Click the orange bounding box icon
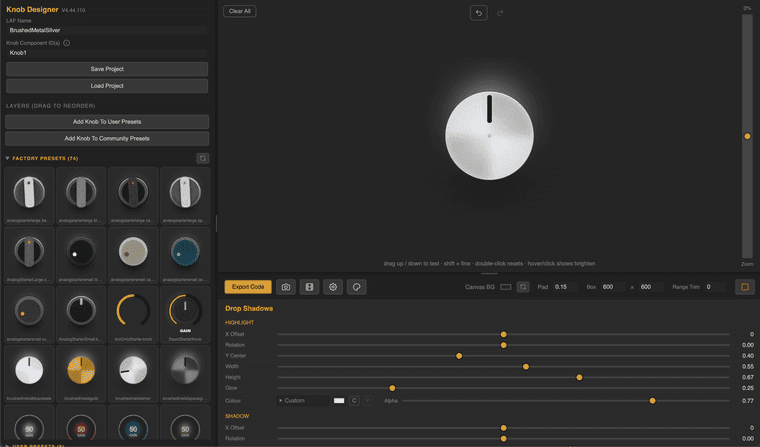Viewport: 760px width, 447px height. [745, 287]
